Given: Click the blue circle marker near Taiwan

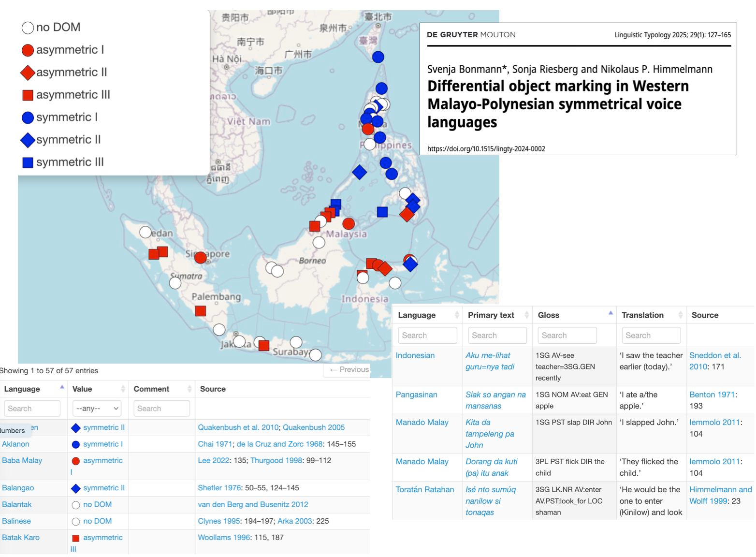Looking at the screenshot, I should [378, 57].
